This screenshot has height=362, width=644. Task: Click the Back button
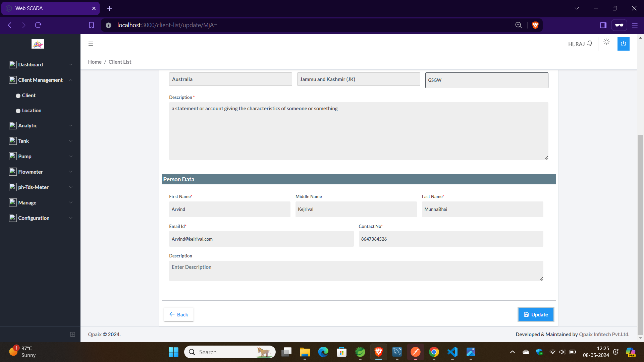(x=178, y=314)
